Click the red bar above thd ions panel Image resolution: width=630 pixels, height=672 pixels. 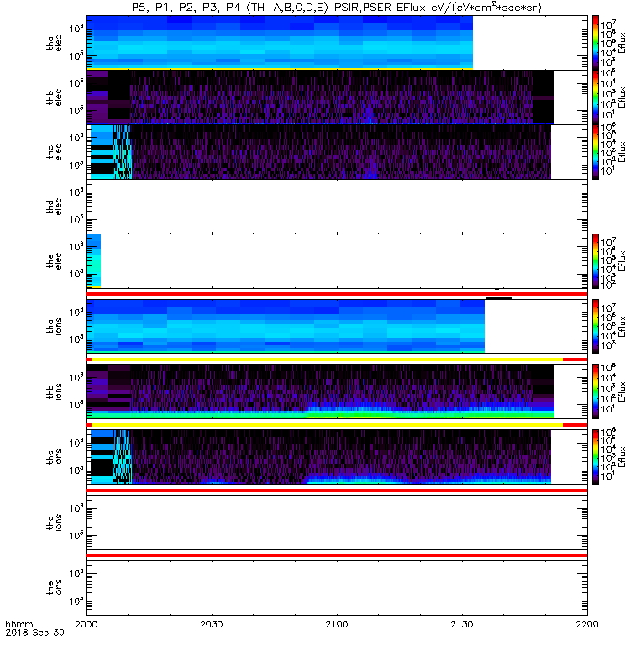pos(337,491)
